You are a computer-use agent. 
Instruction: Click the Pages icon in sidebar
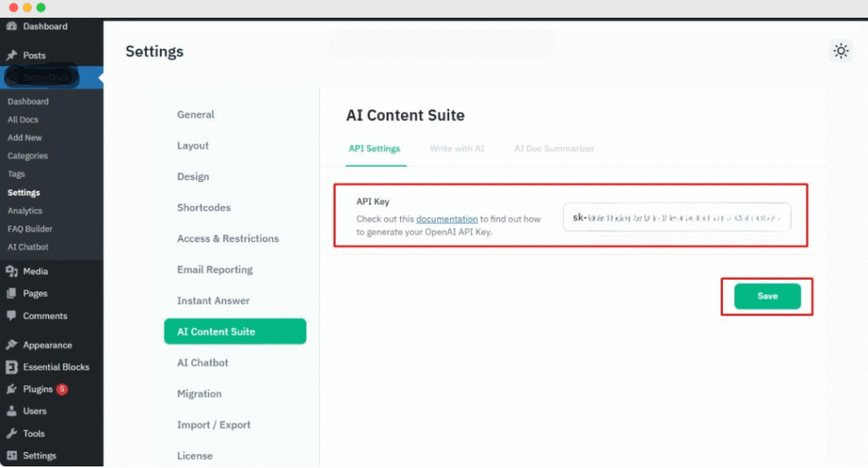[12, 293]
